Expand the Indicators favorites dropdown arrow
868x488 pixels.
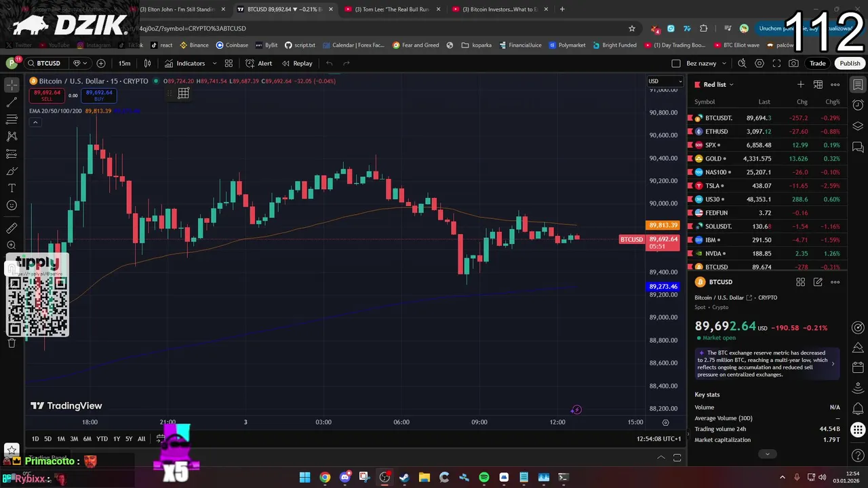[214, 63]
